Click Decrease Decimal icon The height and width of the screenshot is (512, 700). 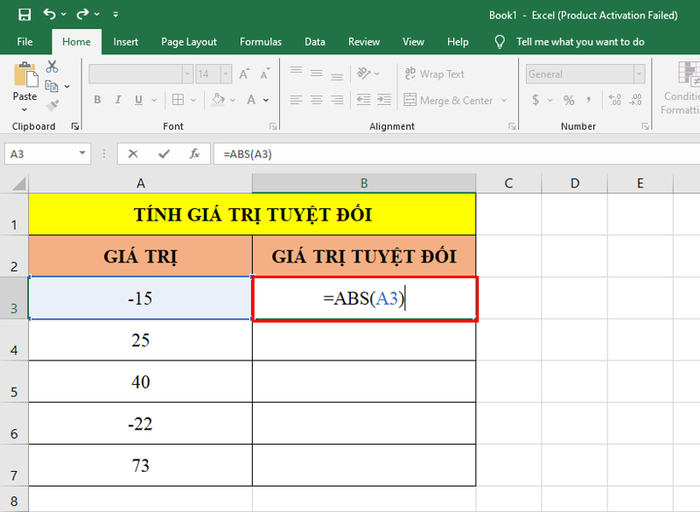636,100
